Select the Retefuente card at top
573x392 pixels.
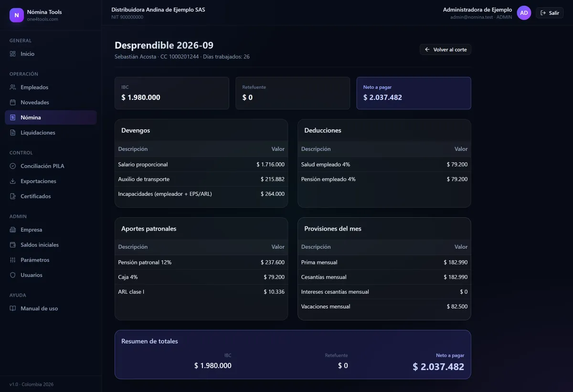[x=293, y=93]
